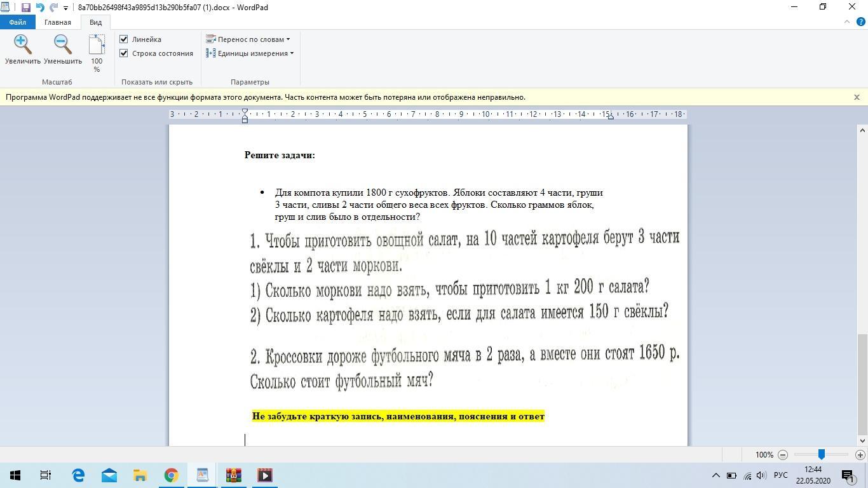Set zoom to 100% page icon
The height and width of the screenshot is (488, 868).
[97, 46]
